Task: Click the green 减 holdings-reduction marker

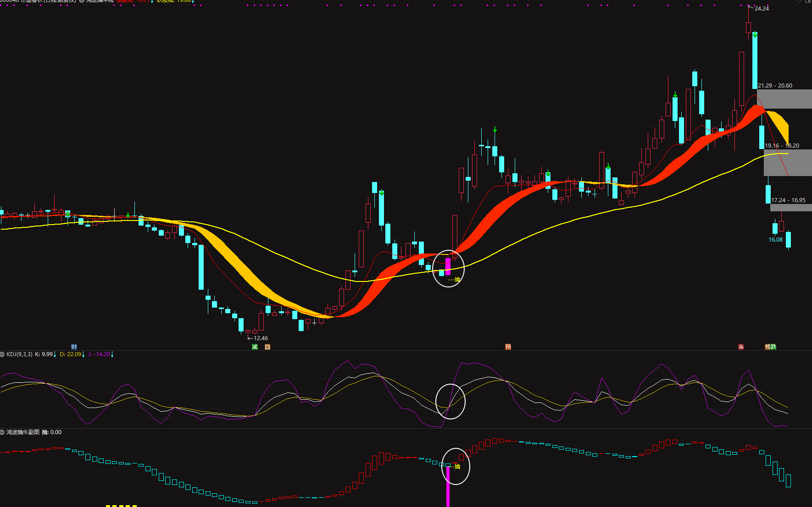Action: (x=255, y=347)
